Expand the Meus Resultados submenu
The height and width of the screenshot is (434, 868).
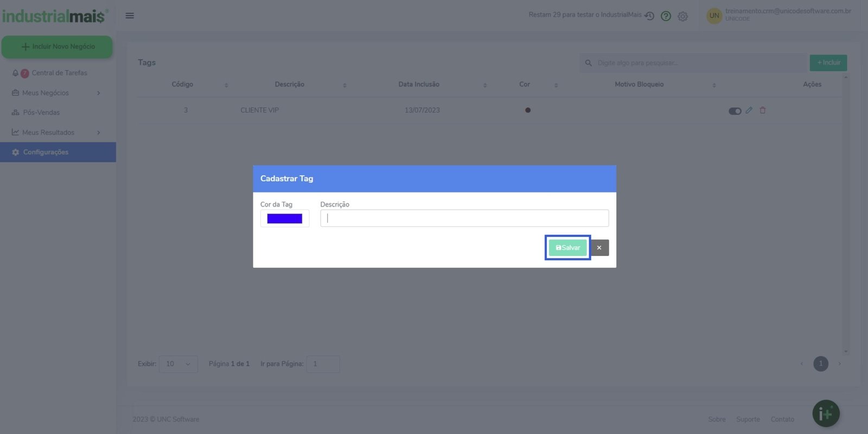(98, 133)
